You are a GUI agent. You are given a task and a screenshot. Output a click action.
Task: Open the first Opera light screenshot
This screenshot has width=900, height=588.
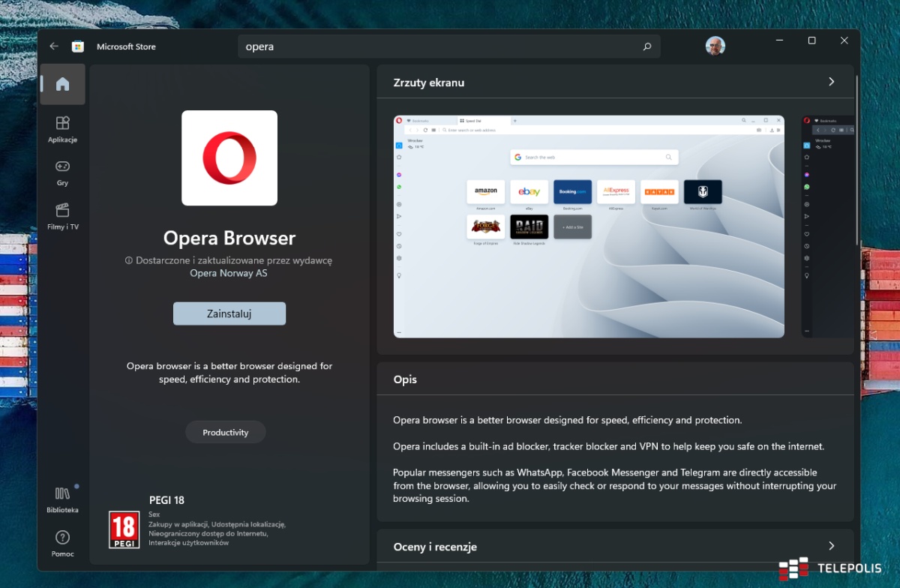pos(589,226)
